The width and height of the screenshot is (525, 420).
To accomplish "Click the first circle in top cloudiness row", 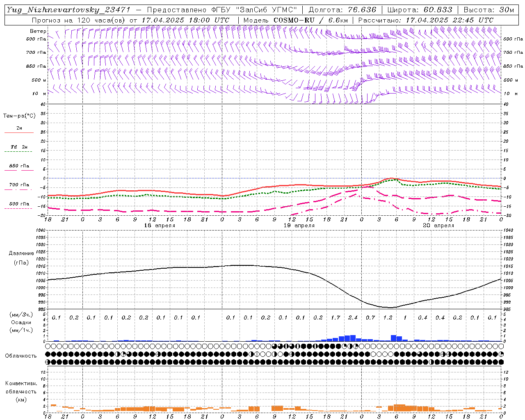I will click(x=48, y=346).
